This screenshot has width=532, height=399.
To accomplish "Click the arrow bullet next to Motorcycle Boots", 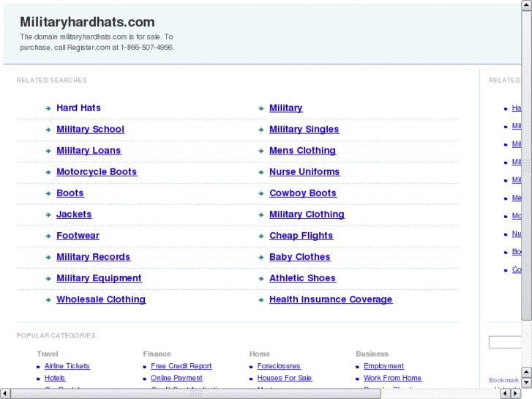I will [x=48, y=173].
